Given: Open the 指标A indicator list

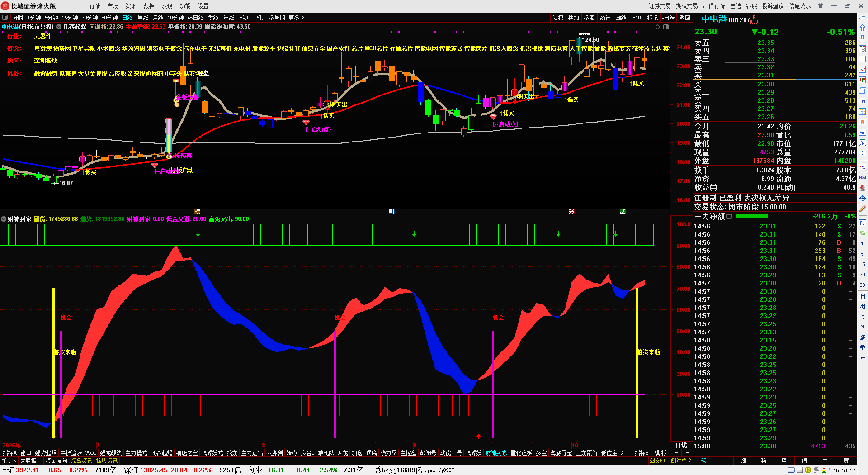Looking at the screenshot, I should pos(9,453).
